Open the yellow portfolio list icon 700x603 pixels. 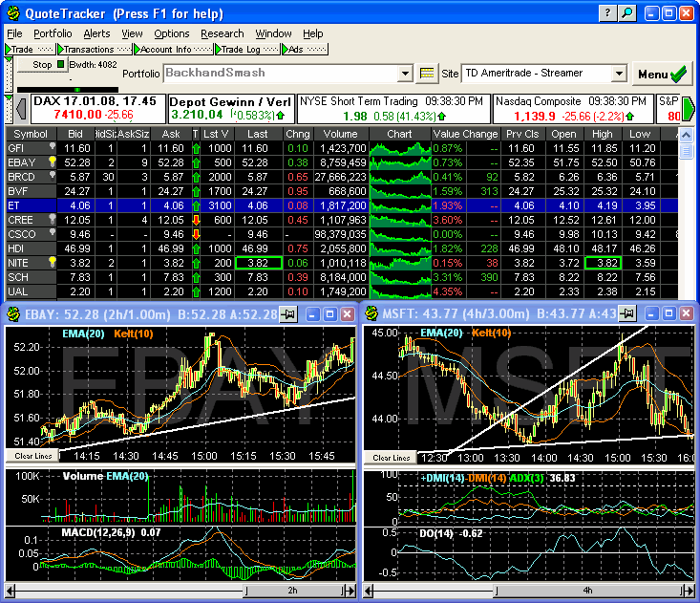click(427, 74)
